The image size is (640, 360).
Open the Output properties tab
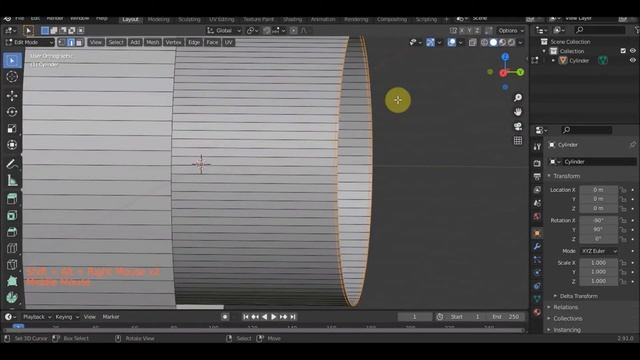point(537,177)
